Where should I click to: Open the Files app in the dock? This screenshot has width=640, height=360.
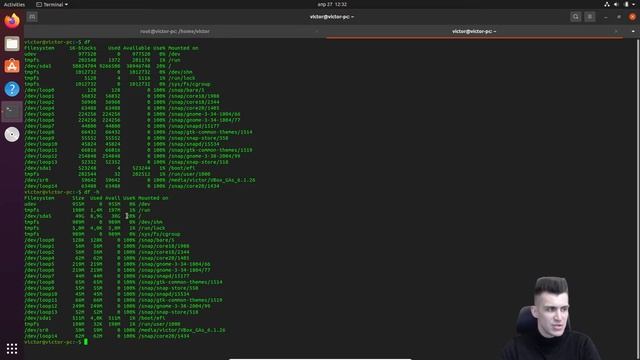coord(12,43)
